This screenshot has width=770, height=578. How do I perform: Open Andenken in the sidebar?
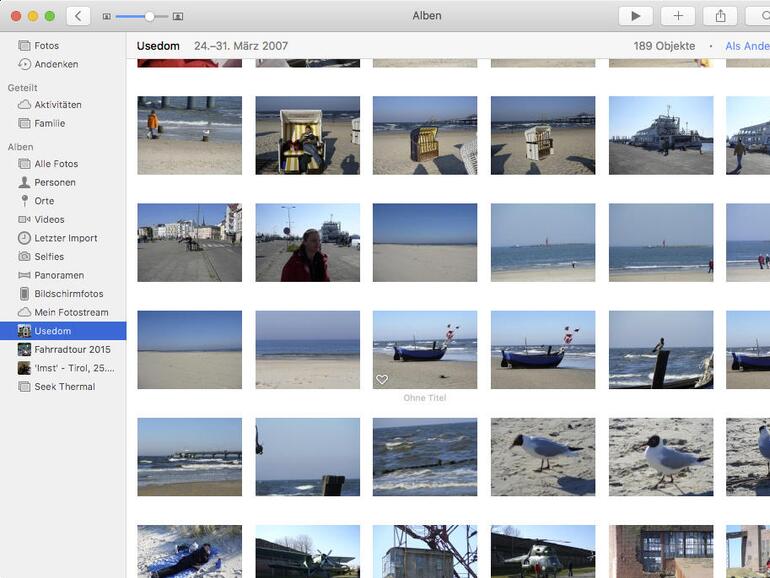click(x=56, y=64)
